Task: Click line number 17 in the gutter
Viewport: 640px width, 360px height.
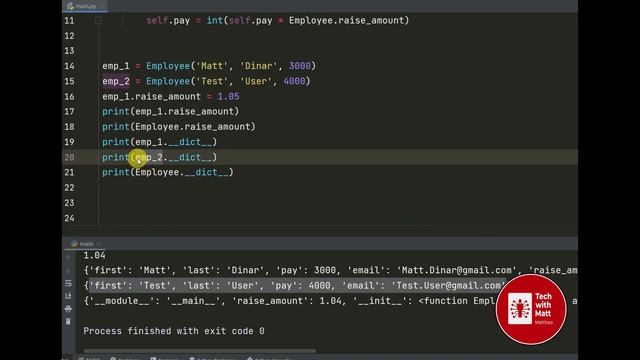Action: 69,112
